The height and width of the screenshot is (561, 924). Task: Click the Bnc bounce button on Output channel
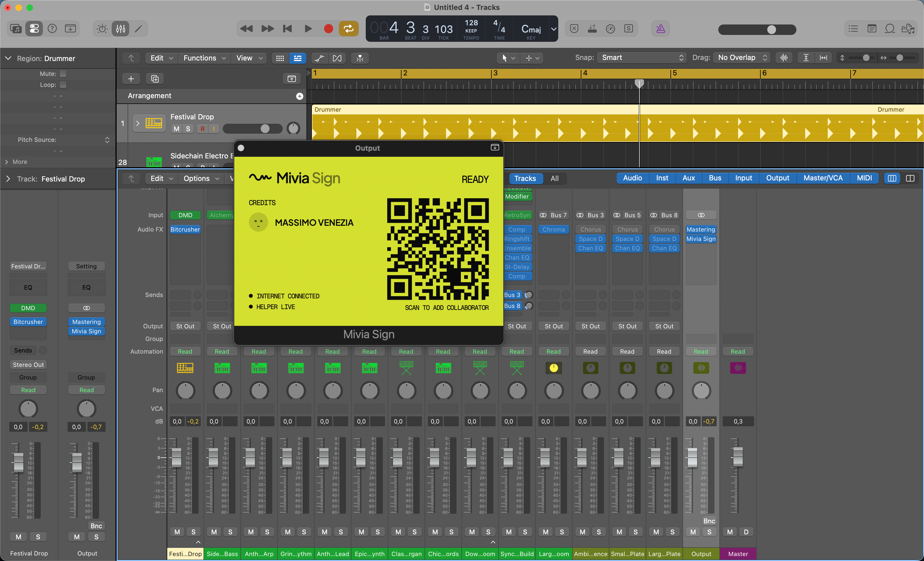tap(709, 521)
